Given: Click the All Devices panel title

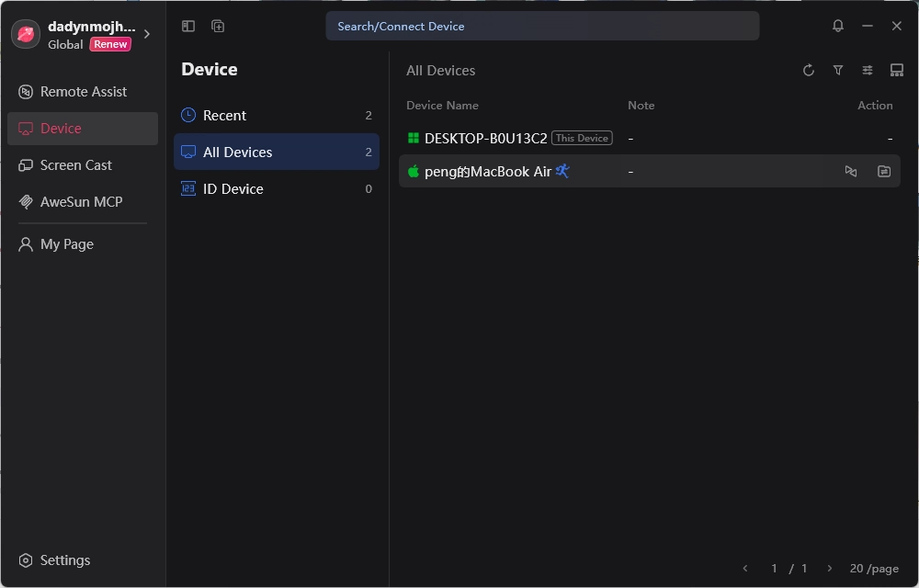Looking at the screenshot, I should coord(441,70).
